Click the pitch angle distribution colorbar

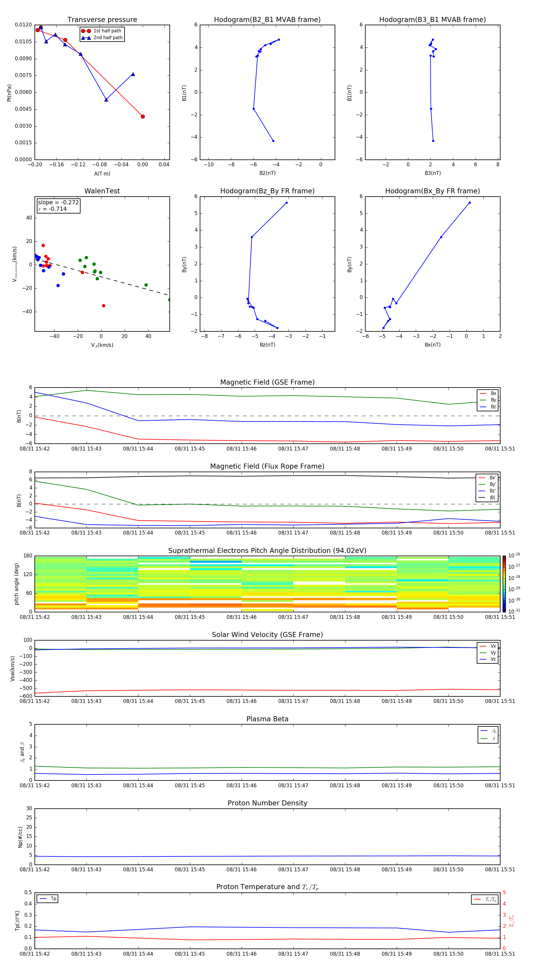[504, 584]
